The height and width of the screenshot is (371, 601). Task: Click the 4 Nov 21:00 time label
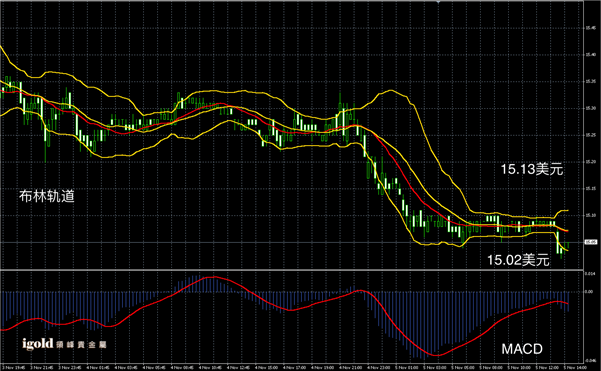[351, 368]
